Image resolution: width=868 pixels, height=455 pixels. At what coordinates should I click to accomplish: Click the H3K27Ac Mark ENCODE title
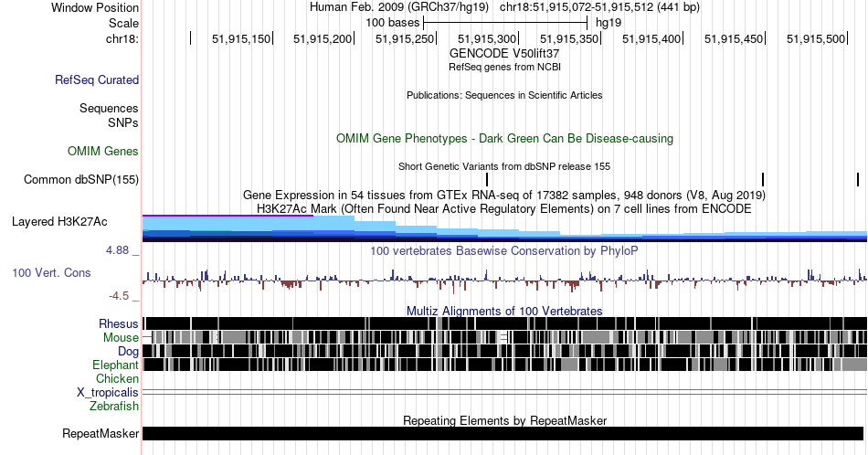point(504,208)
